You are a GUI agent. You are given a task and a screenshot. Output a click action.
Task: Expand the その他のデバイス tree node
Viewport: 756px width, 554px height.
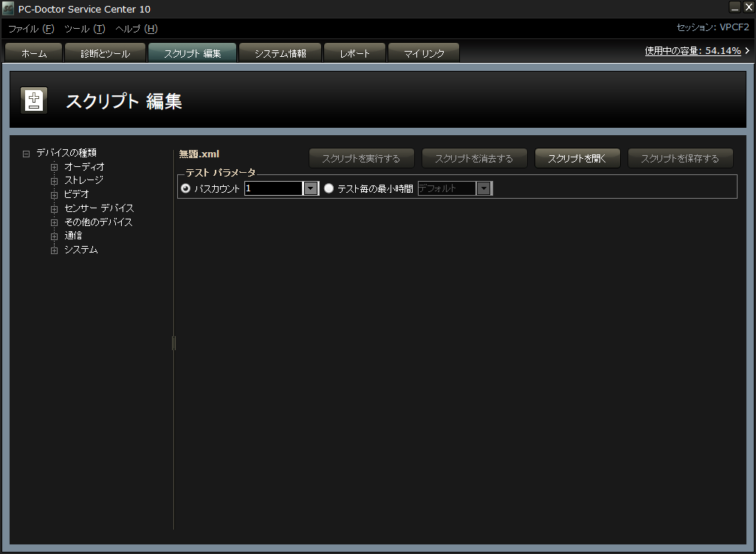click(x=54, y=222)
